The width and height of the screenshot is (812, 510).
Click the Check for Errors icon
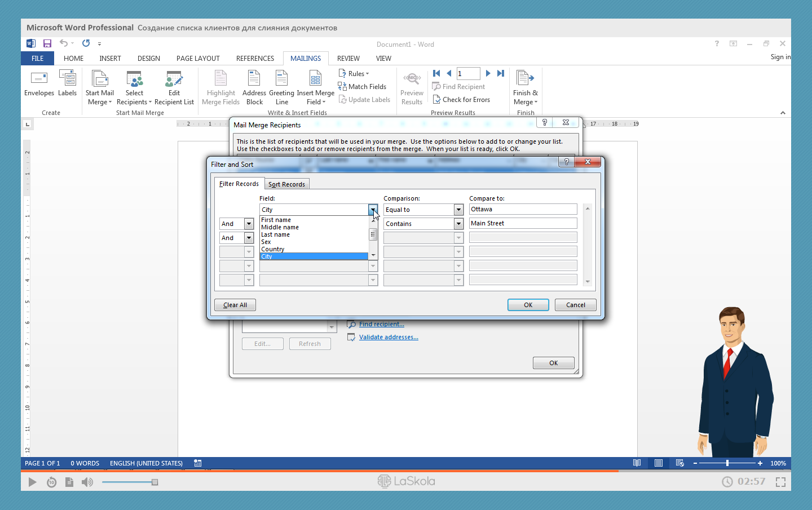[436, 100]
